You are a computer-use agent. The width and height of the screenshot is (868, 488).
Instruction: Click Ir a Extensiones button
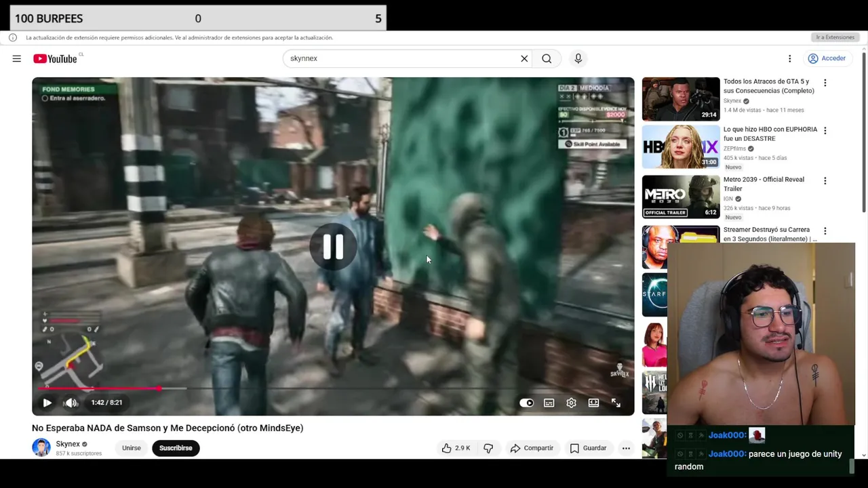(x=835, y=37)
